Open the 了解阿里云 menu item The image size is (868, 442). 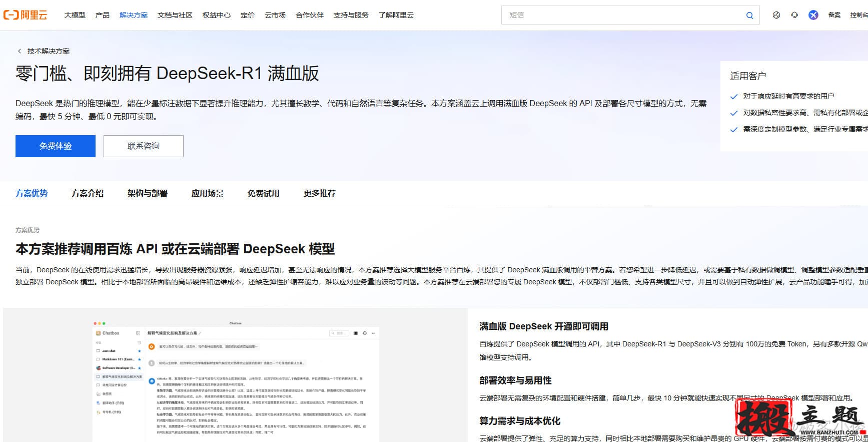pyautogui.click(x=396, y=15)
